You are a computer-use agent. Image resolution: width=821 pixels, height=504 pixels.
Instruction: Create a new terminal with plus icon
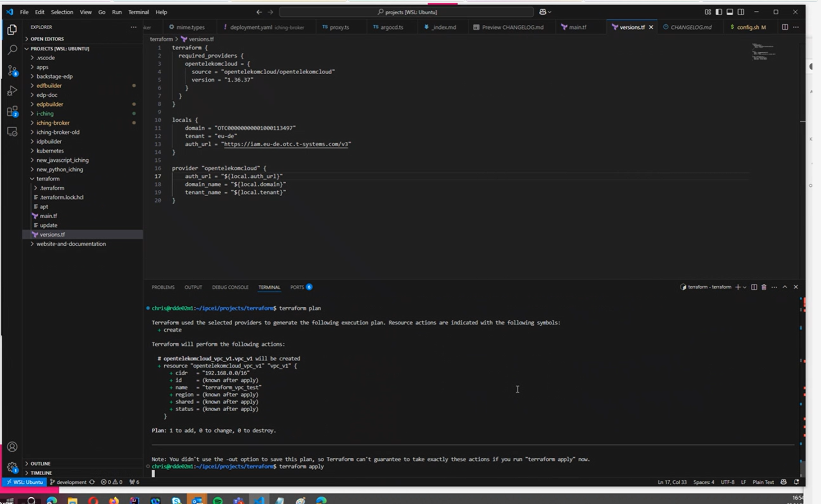[x=737, y=287]
